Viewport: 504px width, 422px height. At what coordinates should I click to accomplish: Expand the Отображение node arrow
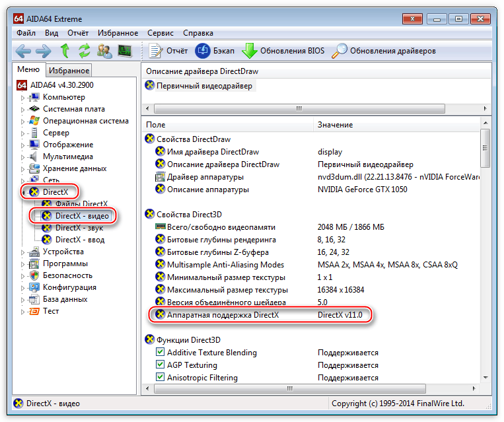tap(22, 145)
